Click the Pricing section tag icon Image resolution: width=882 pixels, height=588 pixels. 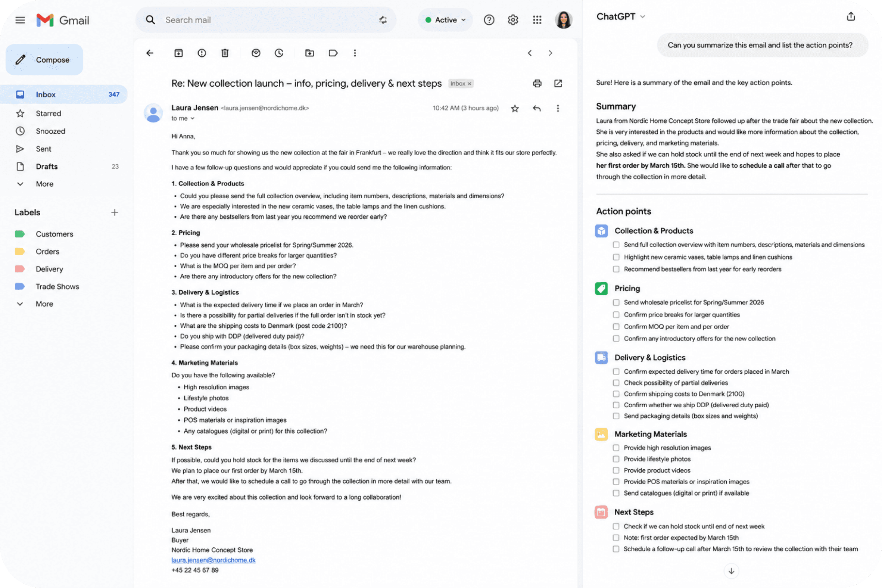(x=601, y=288)
